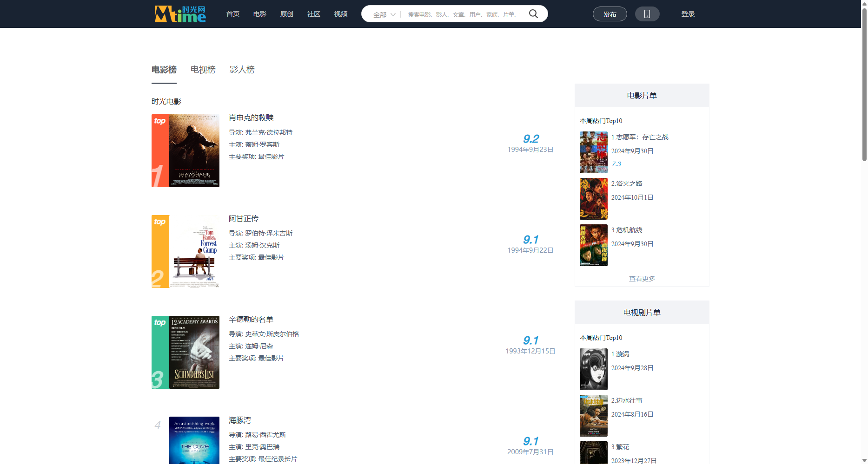This screenshot has height=464, width=868.
Task: Open the Shawshank Redemption poster
Action: (194, 151)
